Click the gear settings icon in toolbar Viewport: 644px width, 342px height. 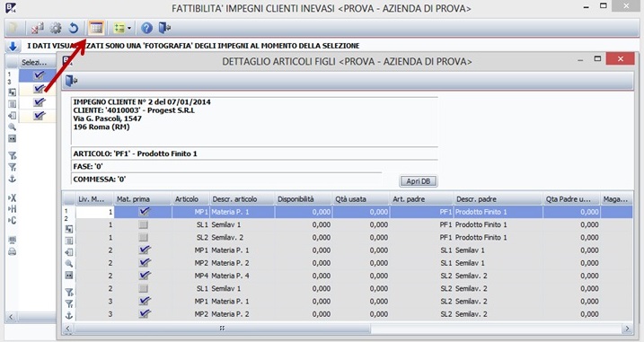(56, 28)
